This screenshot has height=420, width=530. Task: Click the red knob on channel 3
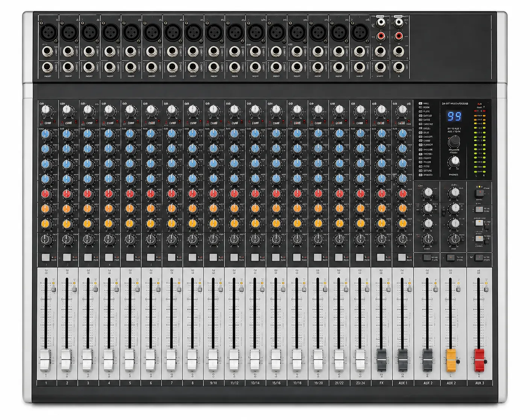pos(88,194)
